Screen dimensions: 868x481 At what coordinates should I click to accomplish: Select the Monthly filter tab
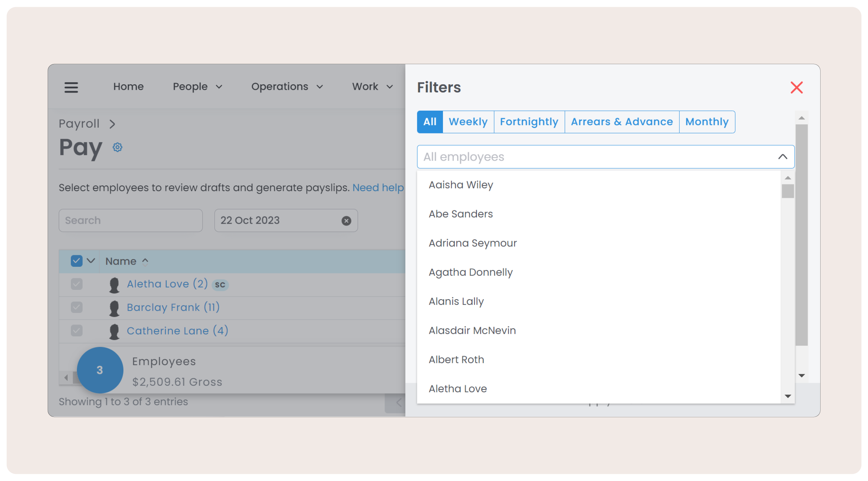[x=706, y=122]
